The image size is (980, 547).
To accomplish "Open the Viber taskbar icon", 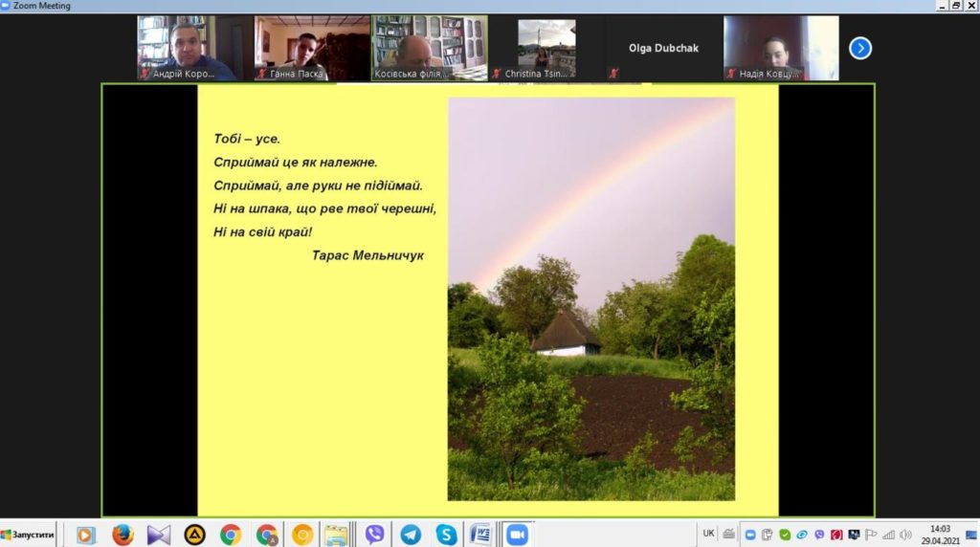I will click(x=374, y=535).
